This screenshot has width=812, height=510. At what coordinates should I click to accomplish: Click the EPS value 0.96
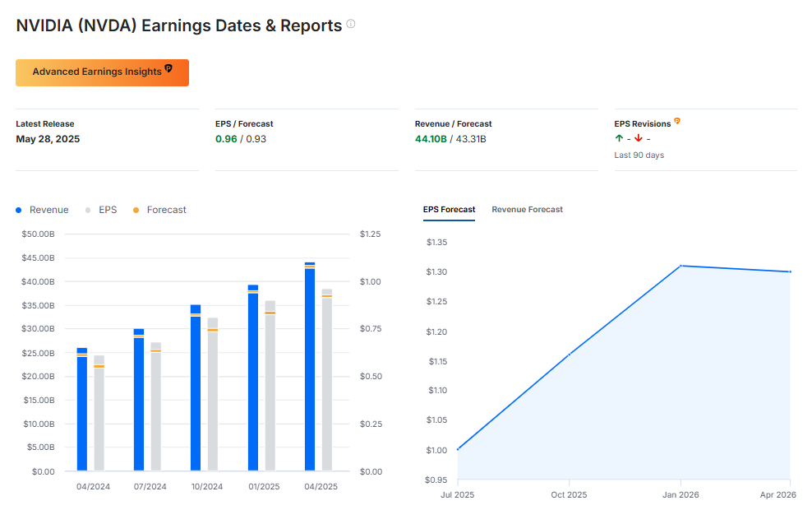[226, 139]
